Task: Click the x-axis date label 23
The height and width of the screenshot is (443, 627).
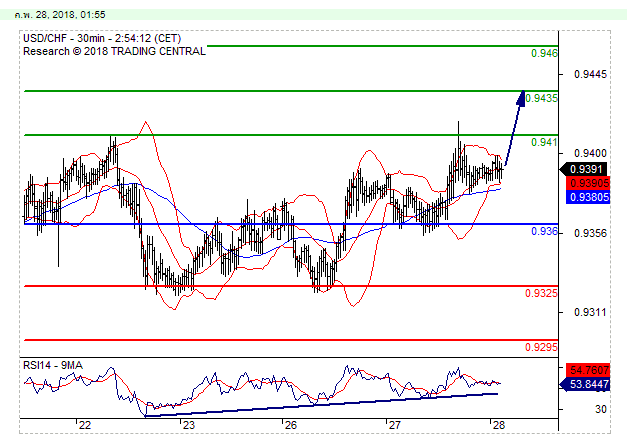Action: point(188,425)
